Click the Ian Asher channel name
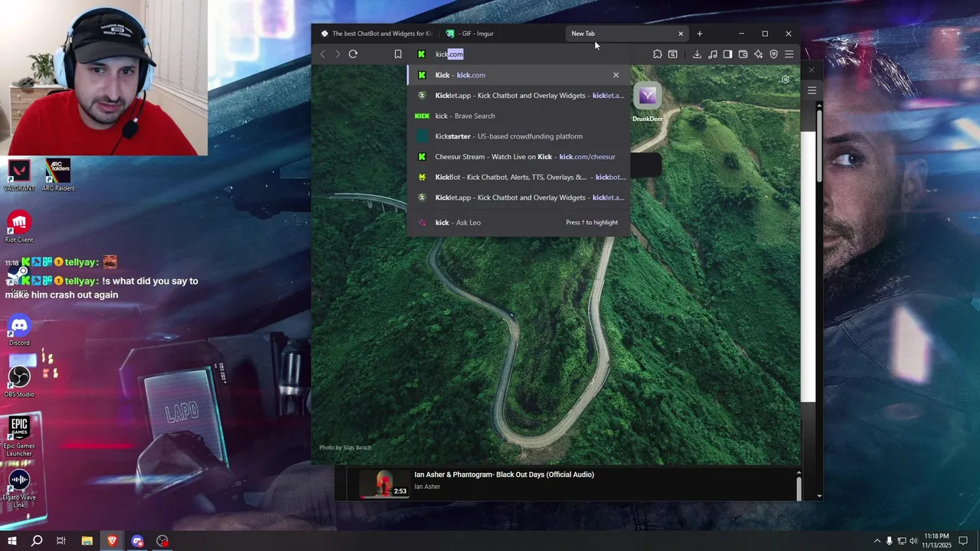Screen dimensions: 980x551 click(427, 487)
